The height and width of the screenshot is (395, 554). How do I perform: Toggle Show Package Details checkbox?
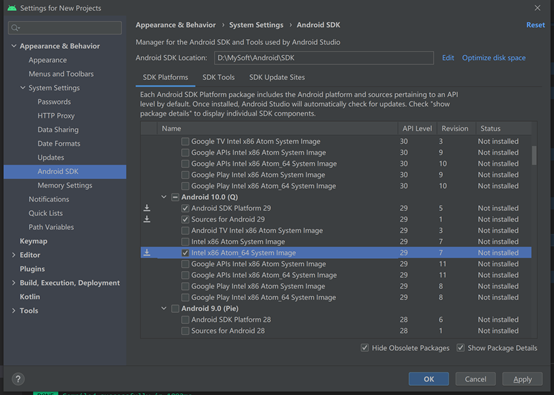pyautogui.click(x=460, y=348)
